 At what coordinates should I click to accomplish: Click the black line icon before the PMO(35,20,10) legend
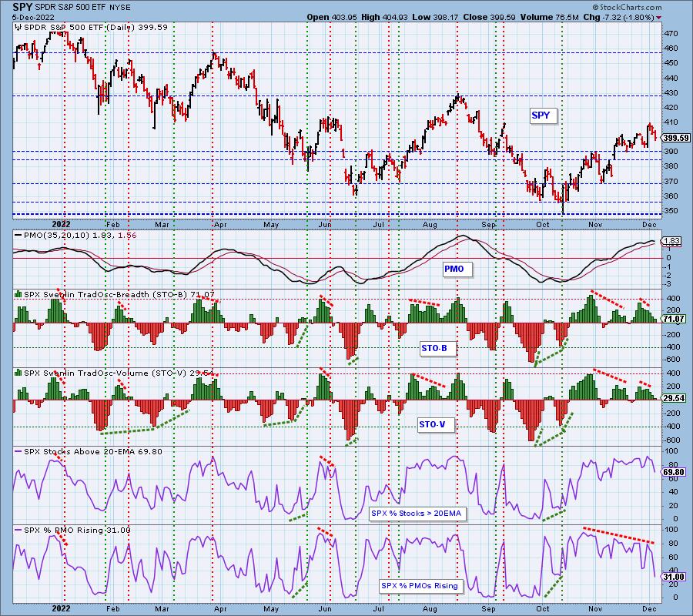[x=18, y=236]
